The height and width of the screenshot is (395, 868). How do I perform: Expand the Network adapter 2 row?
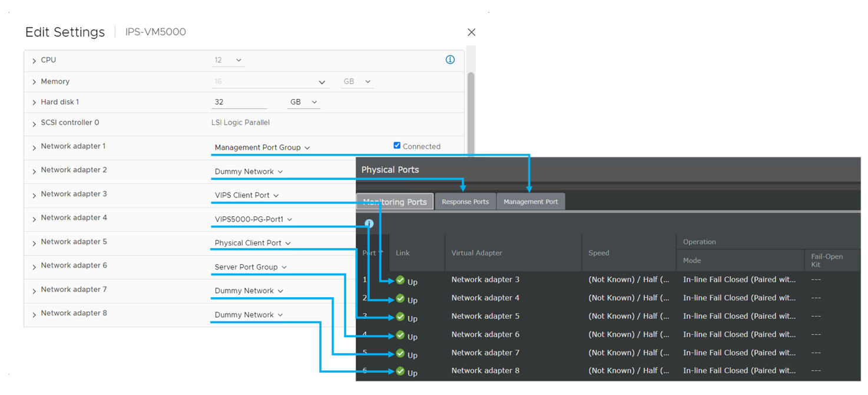pyautogui.click(x=34, y=171)
